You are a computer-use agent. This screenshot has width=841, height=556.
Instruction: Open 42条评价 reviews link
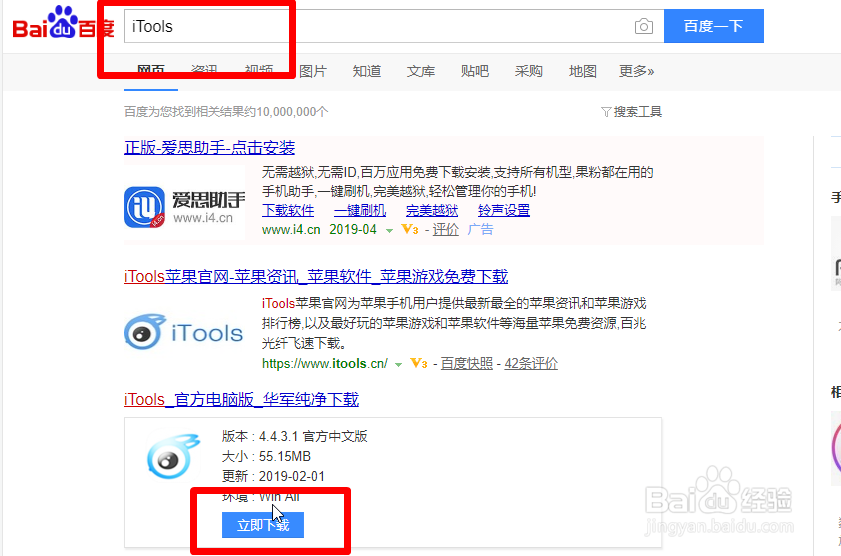pyautogui.click(x=531, y=364)
